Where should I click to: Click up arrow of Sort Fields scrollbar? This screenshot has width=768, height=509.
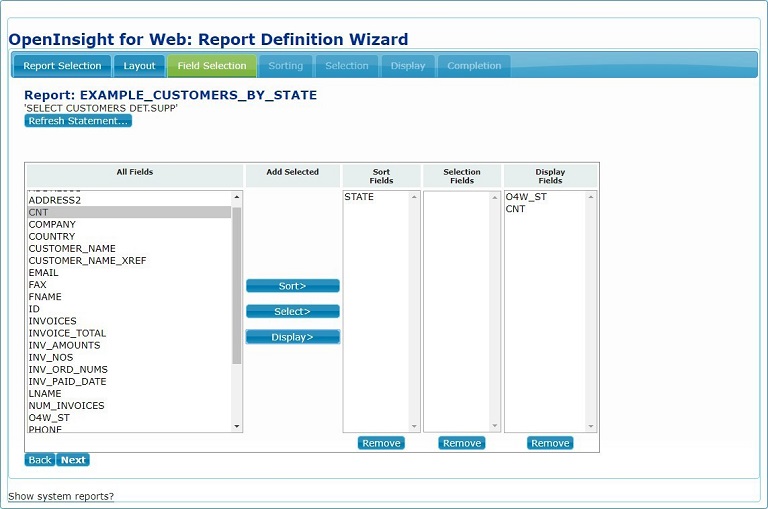(x=414, y=197)
